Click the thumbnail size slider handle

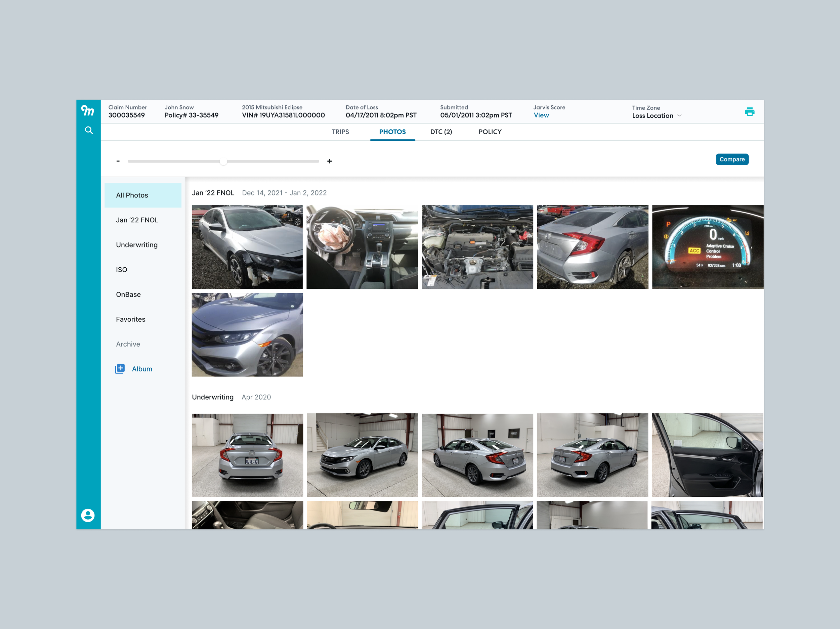pos(223,161)
